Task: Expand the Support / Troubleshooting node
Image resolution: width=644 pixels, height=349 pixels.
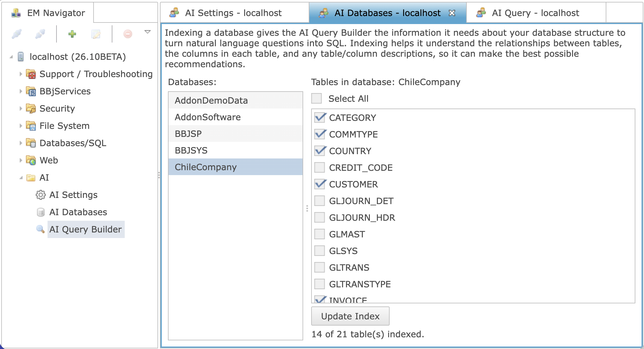Action: coord(21,74)
